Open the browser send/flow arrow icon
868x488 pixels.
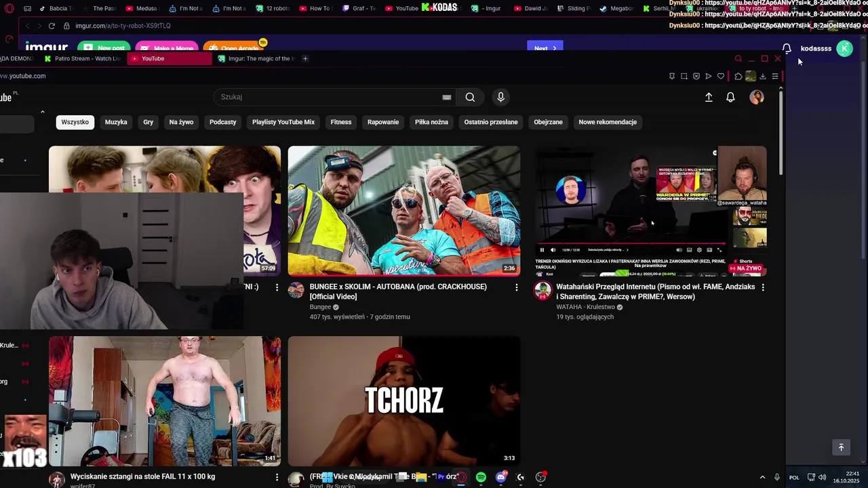click(709, 76)
